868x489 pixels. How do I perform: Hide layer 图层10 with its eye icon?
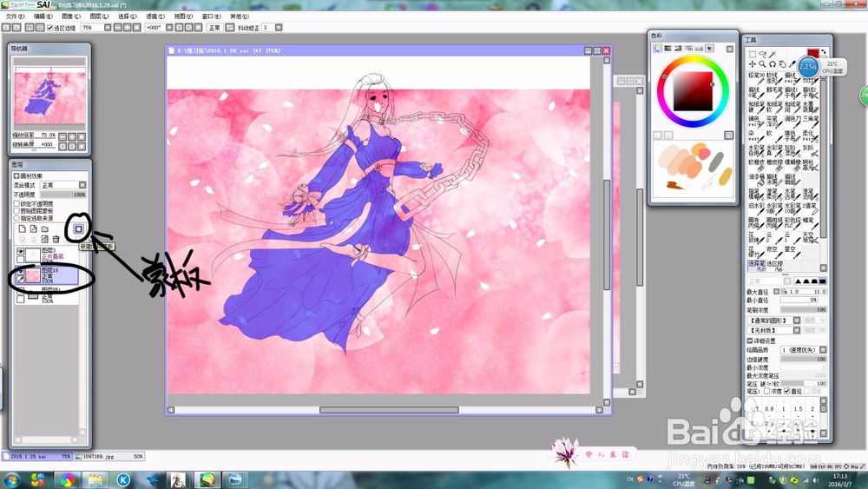click(21, 271)
